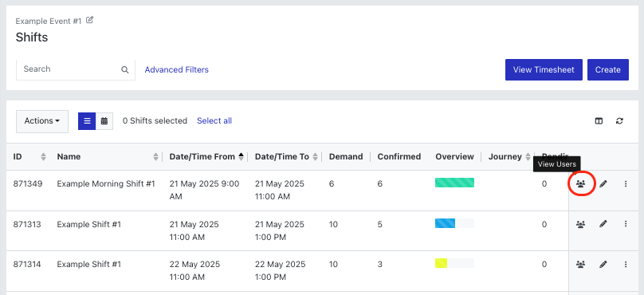644x295 pixels.
Task: Edit Example Morning Shift #1 with pencil icon
Action: pyautogui.click(x=603, y=184)
